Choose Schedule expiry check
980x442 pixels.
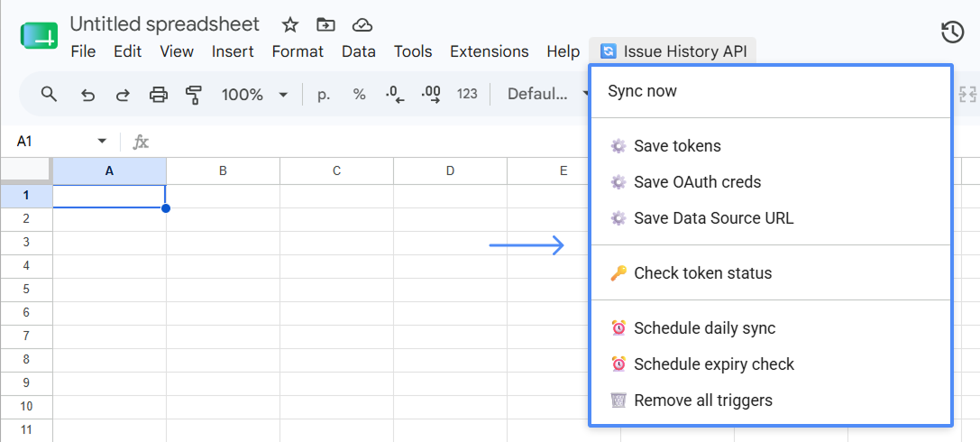pos(771,364)
